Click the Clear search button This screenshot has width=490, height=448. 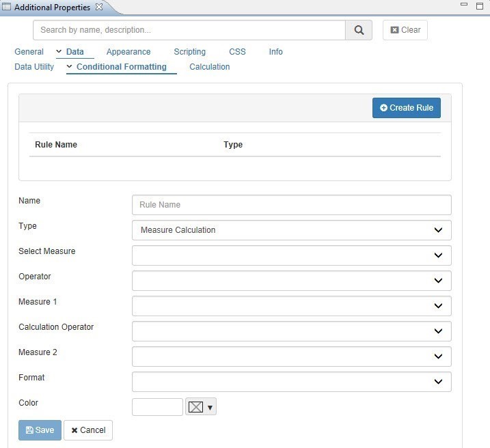point(405,30)
